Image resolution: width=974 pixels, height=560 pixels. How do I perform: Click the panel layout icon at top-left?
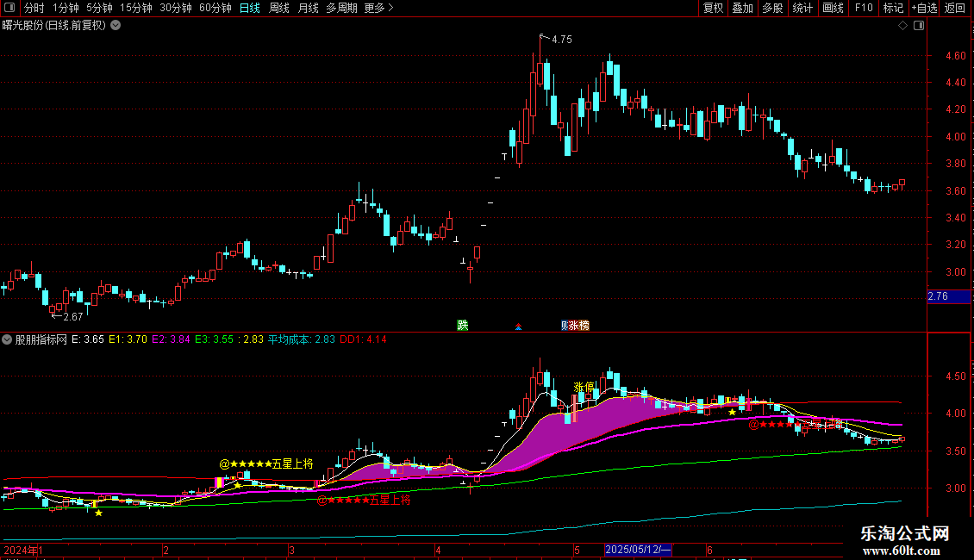9,8
